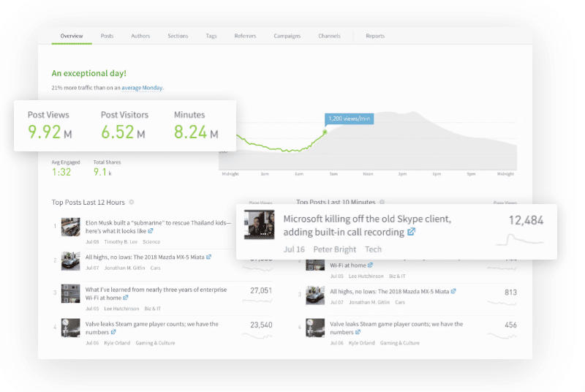Open external link icon on Mazda post in Last 10 Minutes list

pyautogui.click(x=453, y=291)
